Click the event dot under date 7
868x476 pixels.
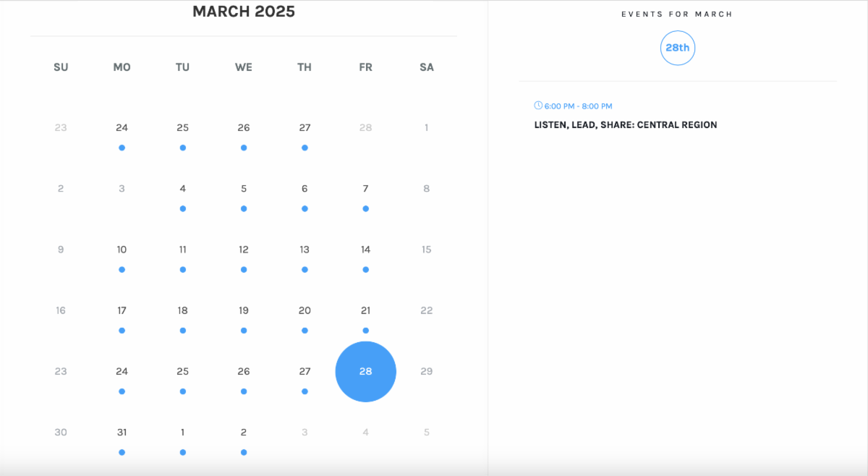pyautogui.click(x=365, y=208)
